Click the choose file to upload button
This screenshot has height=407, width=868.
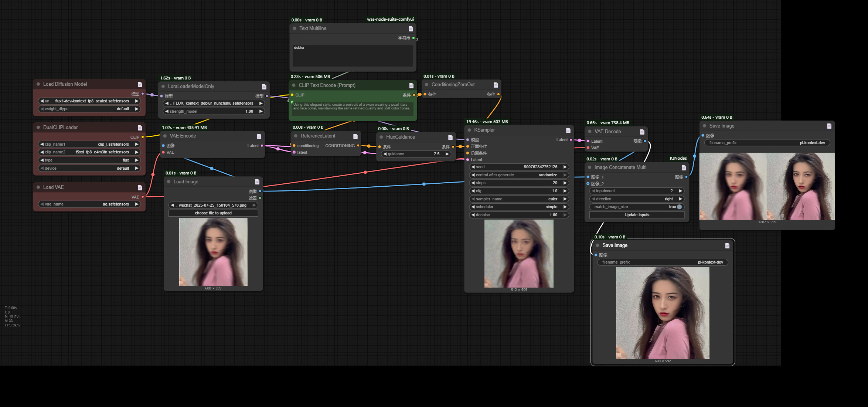coord(213,213)
